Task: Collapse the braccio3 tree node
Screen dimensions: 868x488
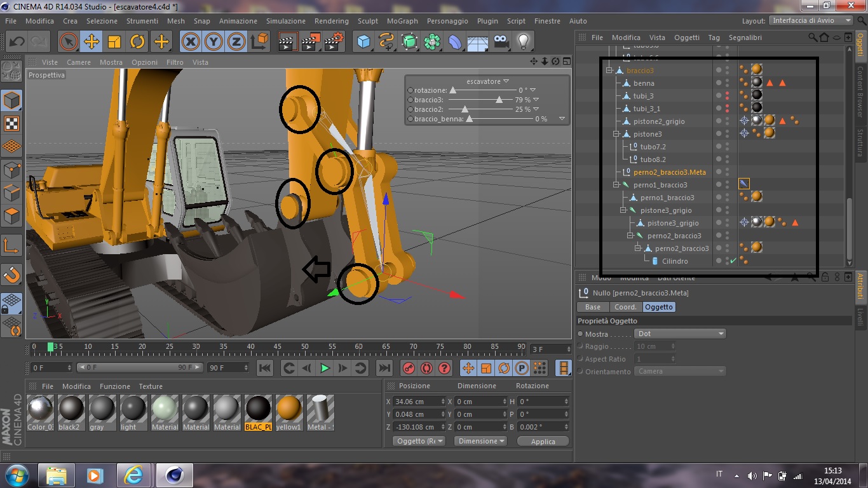Action: point(609,71)
